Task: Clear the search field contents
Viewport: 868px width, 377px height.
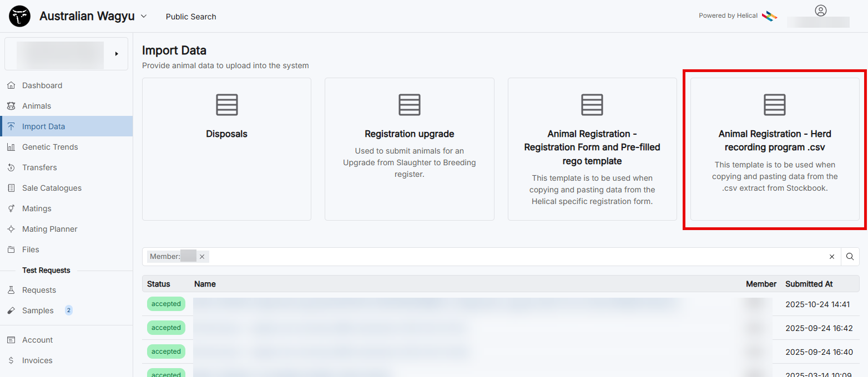Action: coord(831,257)
